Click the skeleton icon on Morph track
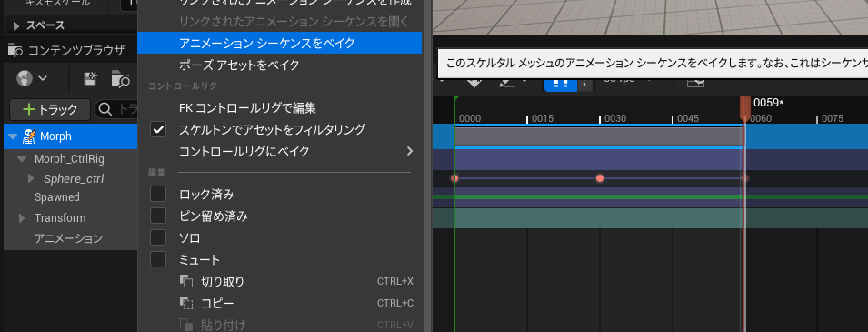The width and height of the screenshot is (868, 332). tap(29, 136)
